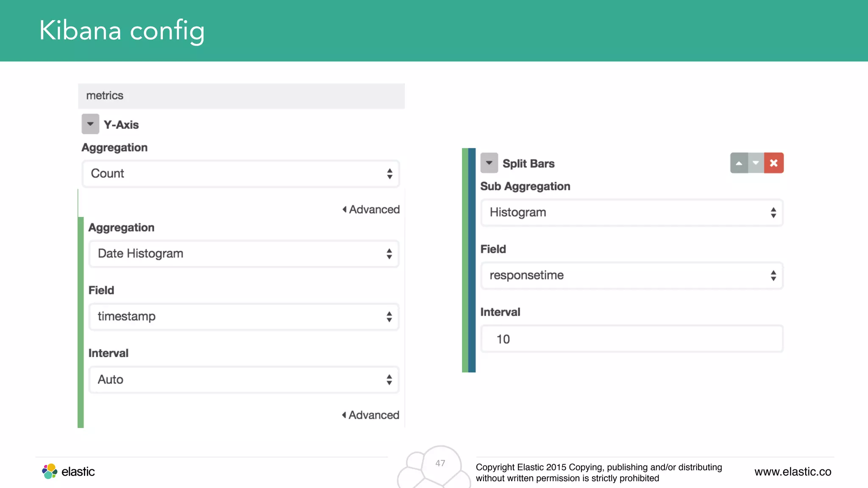Viewport: 868px width, 488px height.
Task: Collapse the Split Bars section caret
Action: (489, 163)
